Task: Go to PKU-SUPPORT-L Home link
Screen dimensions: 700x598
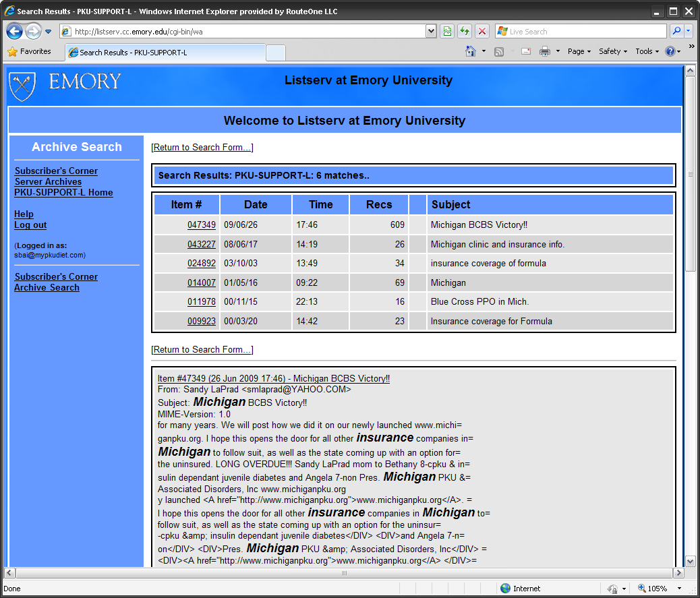Action: click(x=63, y=192)
